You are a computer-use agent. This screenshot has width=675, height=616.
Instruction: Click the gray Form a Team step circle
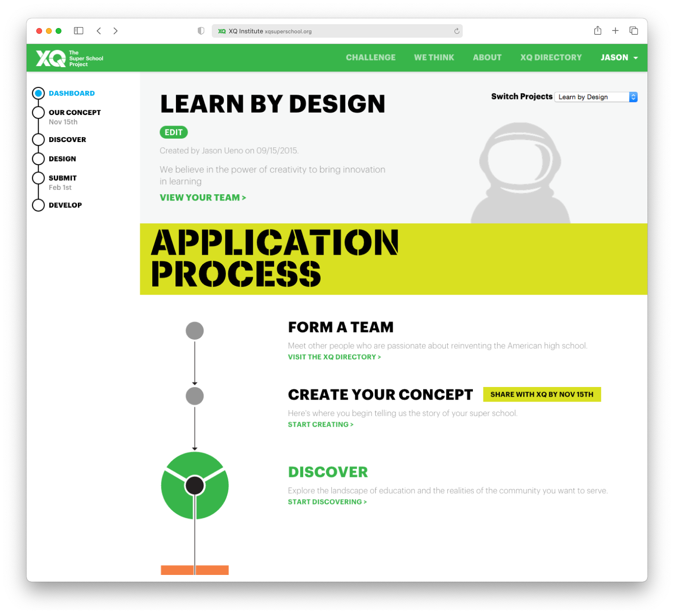[x=195, y=331]
